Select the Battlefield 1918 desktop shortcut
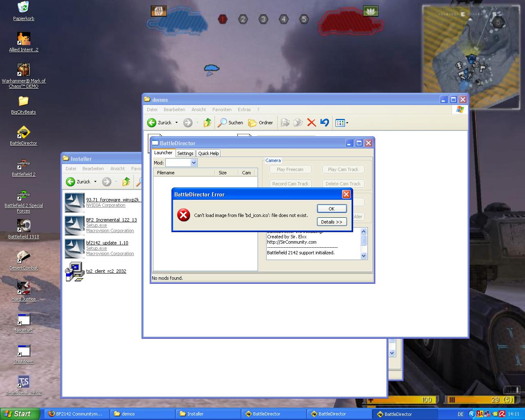 (x=23, y=229)
